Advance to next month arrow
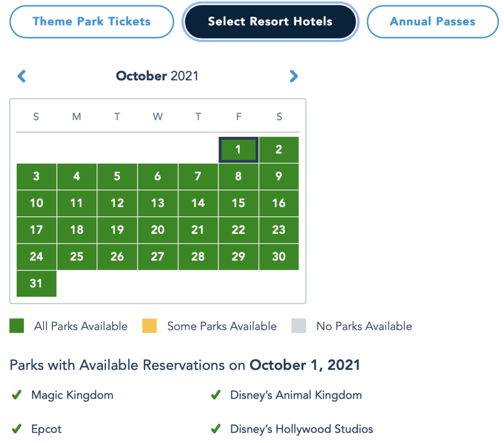The width and height of the screenshot is (504, 443). [x=294, y=76]
